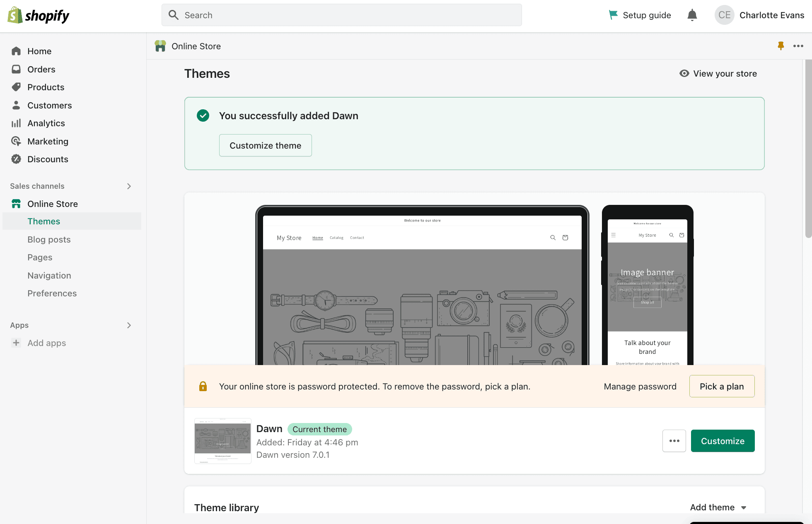
Task: Click the Online Store sidebar icon
Action: pos(17,204)
